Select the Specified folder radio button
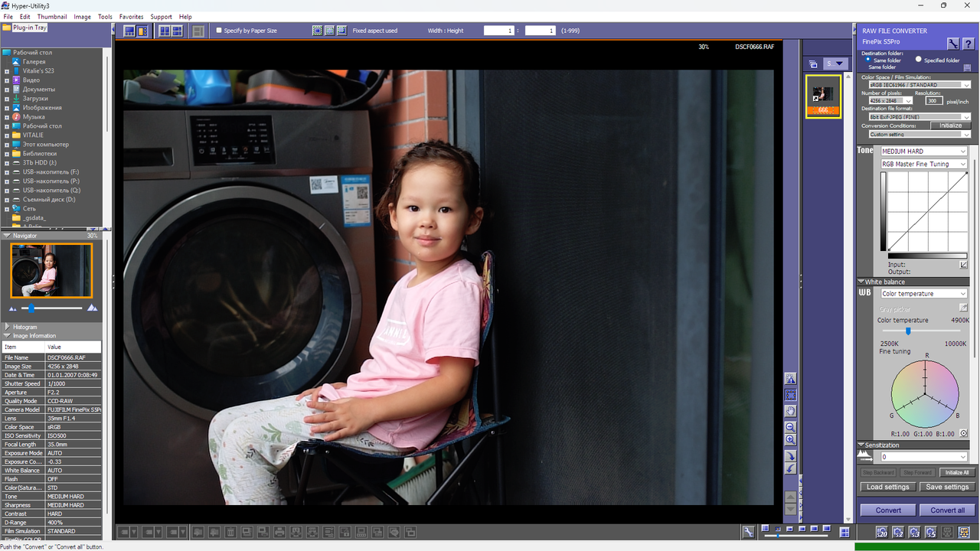Viewport: 980px width, 551px height. click(x=919, y=60)
